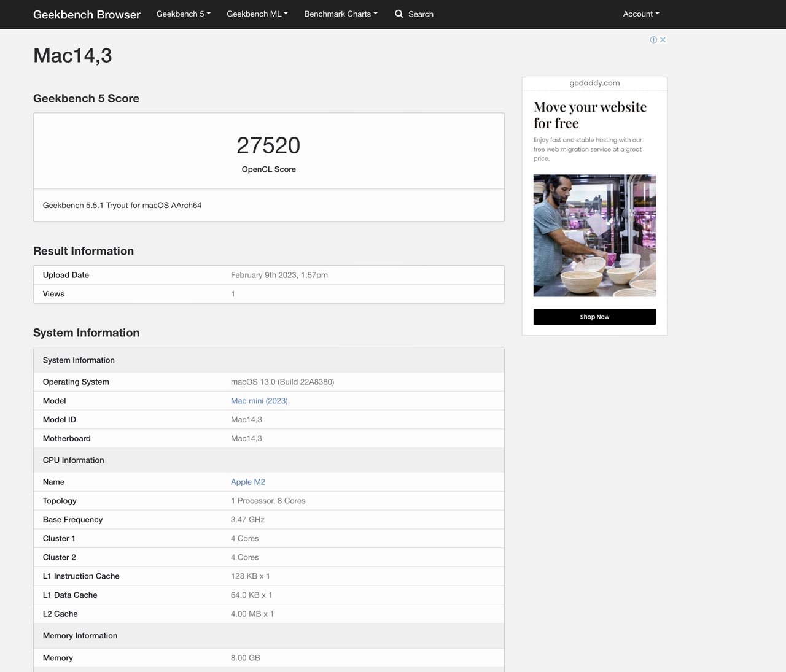Expand the Geekbench ML dropdown menu
Image resolution: width=786 pixels, height=672 pixels.
[x=257, y=14]
